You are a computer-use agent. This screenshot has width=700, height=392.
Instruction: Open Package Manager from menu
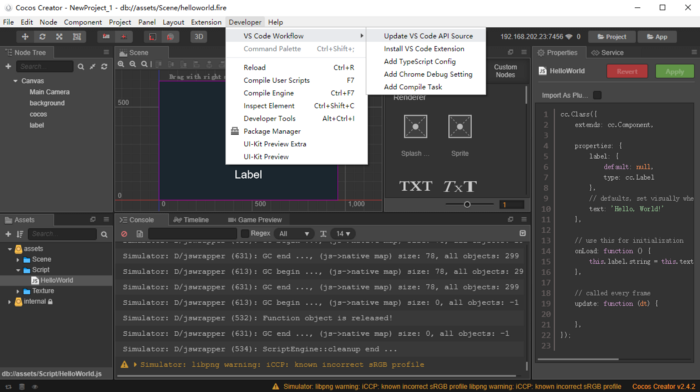pos(296,131)
